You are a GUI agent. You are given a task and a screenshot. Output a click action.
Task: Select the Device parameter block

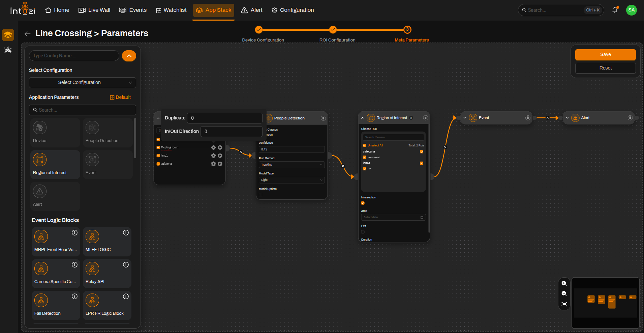pyautogui.click(x=55, y=133)
